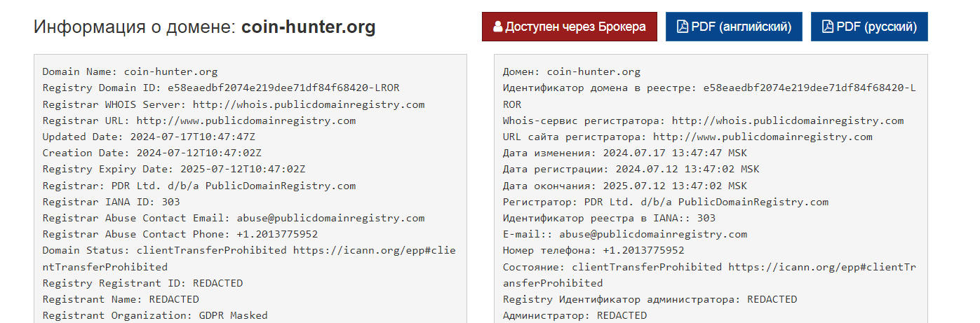Click the icann.org URL in Domain Status line
Viewport: 980px width, 323px height.
(x=374, y=250)
